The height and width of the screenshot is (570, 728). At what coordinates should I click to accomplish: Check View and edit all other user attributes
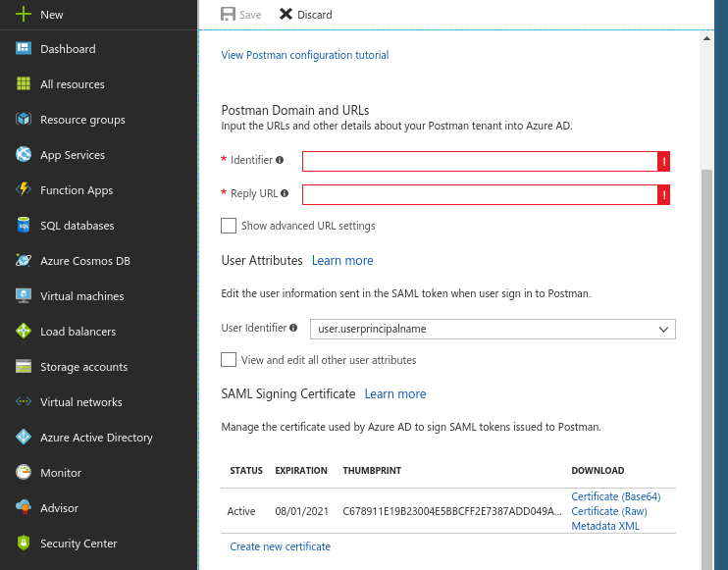click(x=229, y=360)
